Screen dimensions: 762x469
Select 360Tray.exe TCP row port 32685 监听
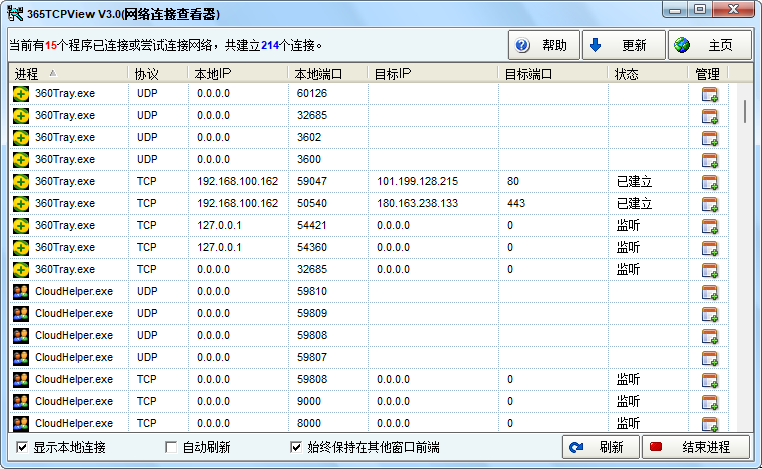[x=368, y=269]
